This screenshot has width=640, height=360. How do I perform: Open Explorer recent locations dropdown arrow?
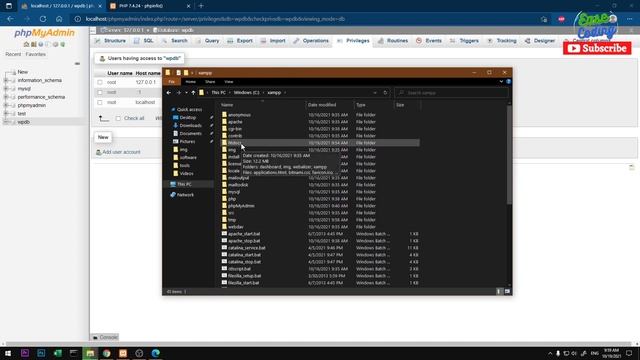(186, 93)
